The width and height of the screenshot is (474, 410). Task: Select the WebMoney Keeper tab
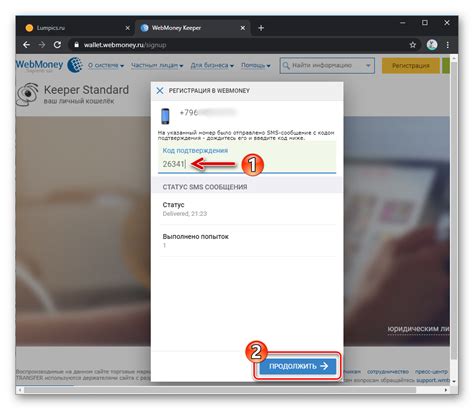click(x=193, y=28)
